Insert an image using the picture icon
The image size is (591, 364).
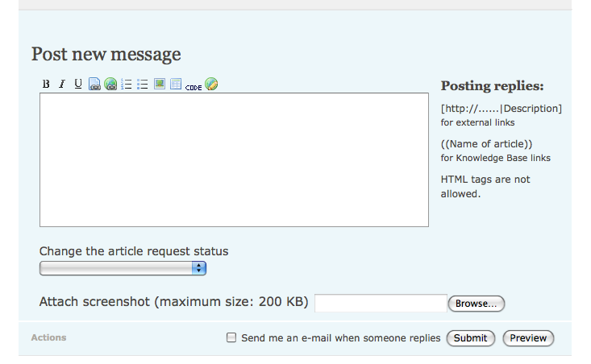coord(160,84)
